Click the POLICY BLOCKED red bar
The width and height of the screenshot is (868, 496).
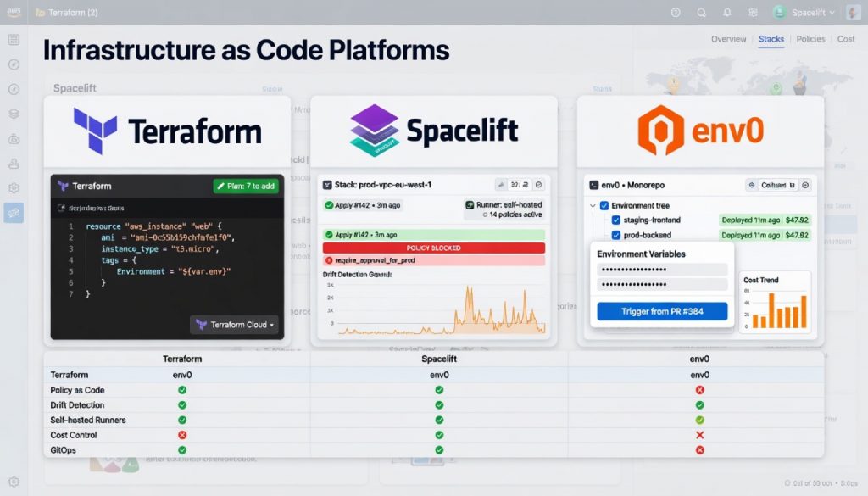[434, 248]
